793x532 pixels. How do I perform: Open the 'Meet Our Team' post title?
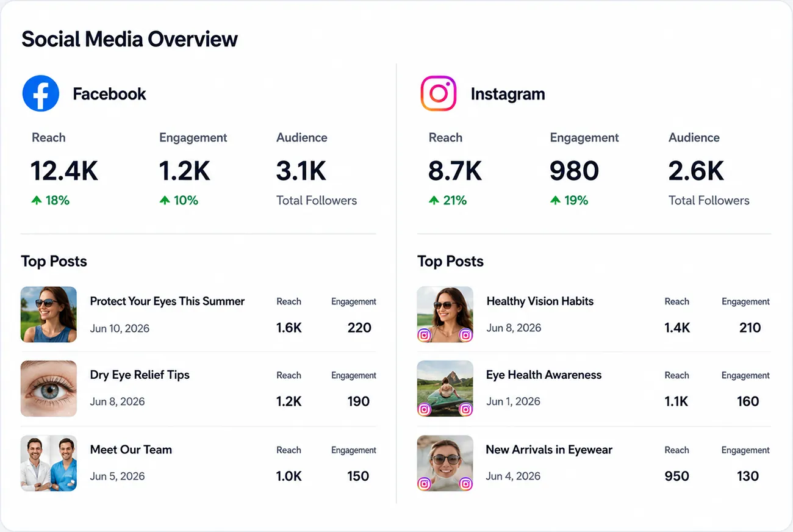(x=131, y=450)
